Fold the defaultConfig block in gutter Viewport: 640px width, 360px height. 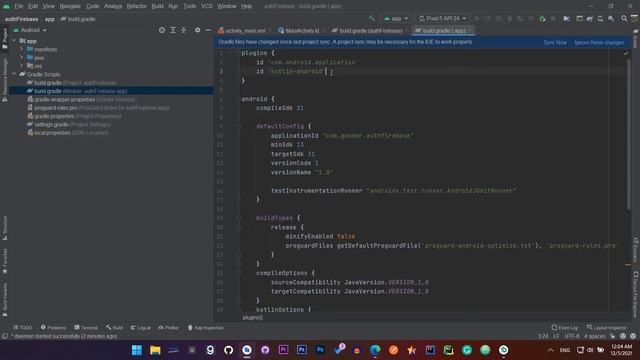click(x=239, y=127)
